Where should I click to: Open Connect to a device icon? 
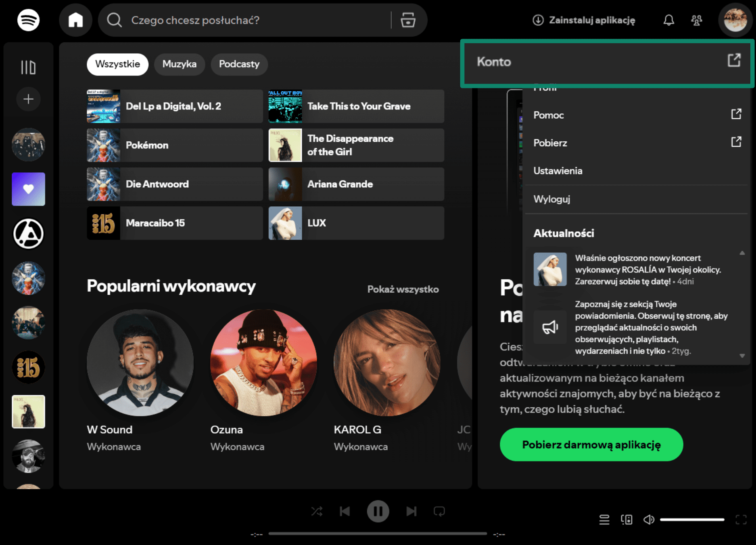point(626,520)
